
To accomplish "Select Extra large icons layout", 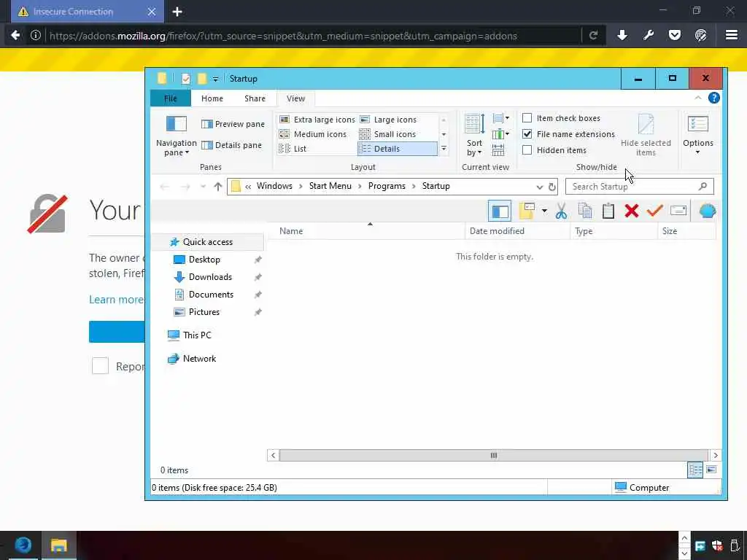I will pos(317,120).
